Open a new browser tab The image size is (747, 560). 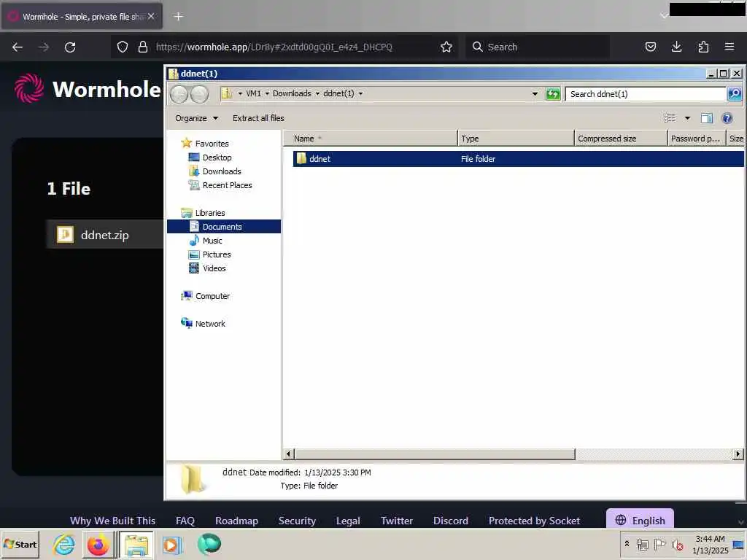point(178,17)
